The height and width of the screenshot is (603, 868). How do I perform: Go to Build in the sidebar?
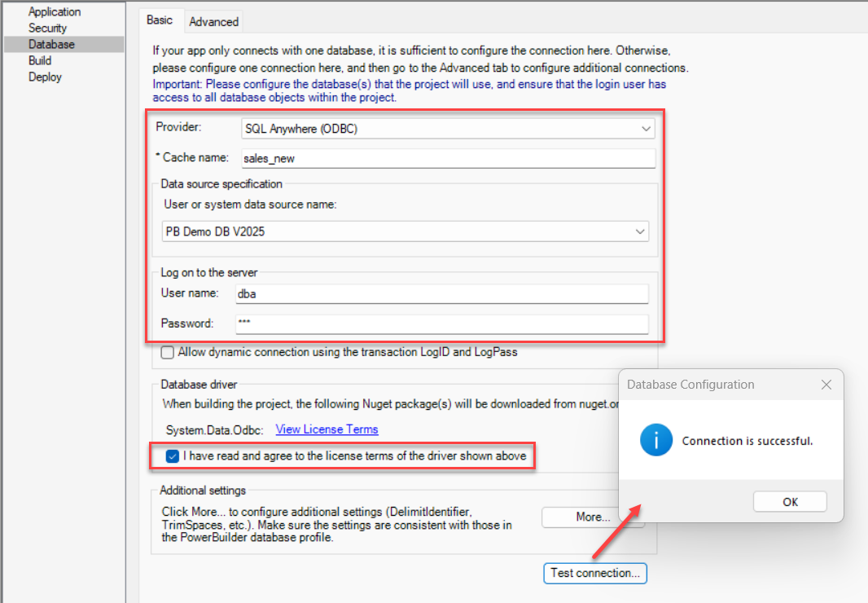pyautogui.click(x=40, y=60)
